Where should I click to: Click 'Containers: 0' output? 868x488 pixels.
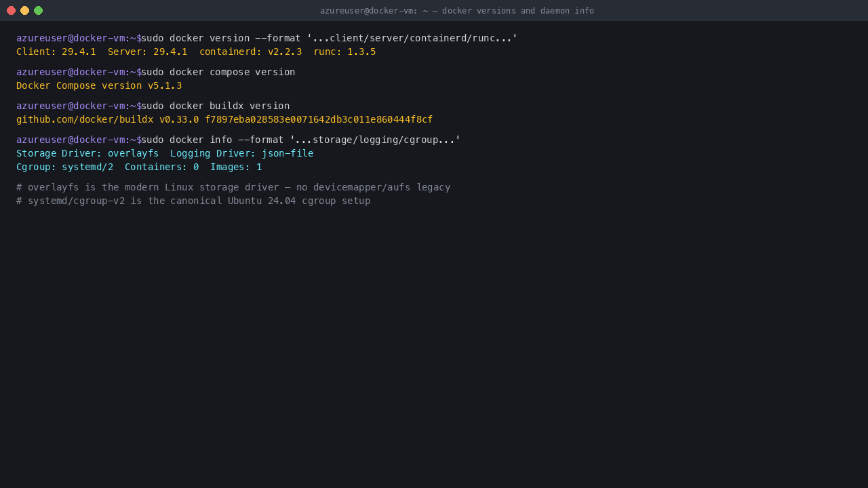[x=162, y=167]
